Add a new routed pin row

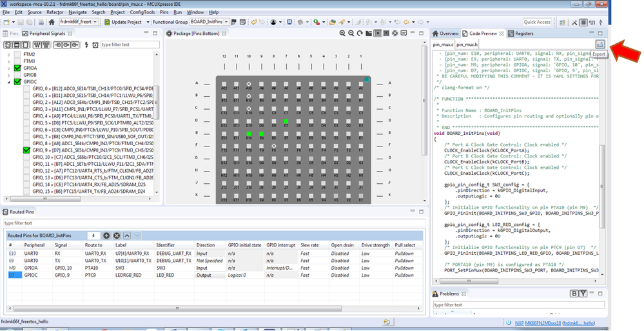[107, 236]
